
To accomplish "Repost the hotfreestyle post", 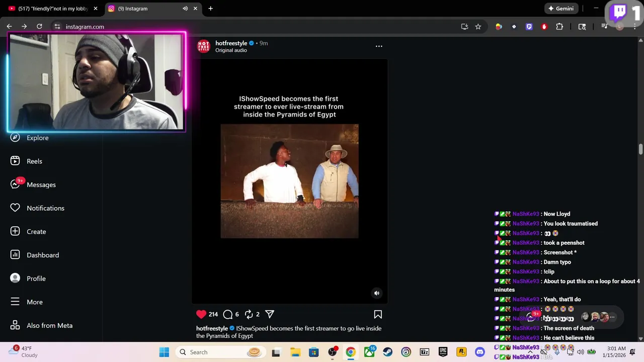I will (x=249, y=314).
